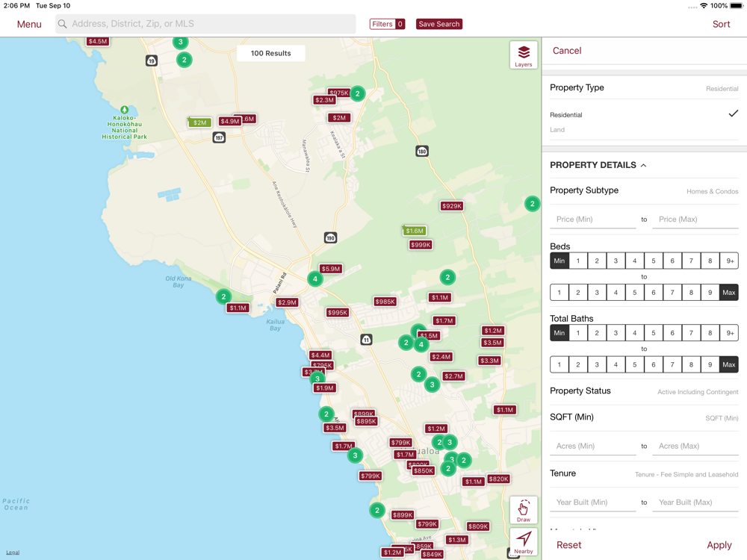Open Property Status selector
The image size is (747, 560).
pos(644,391)
